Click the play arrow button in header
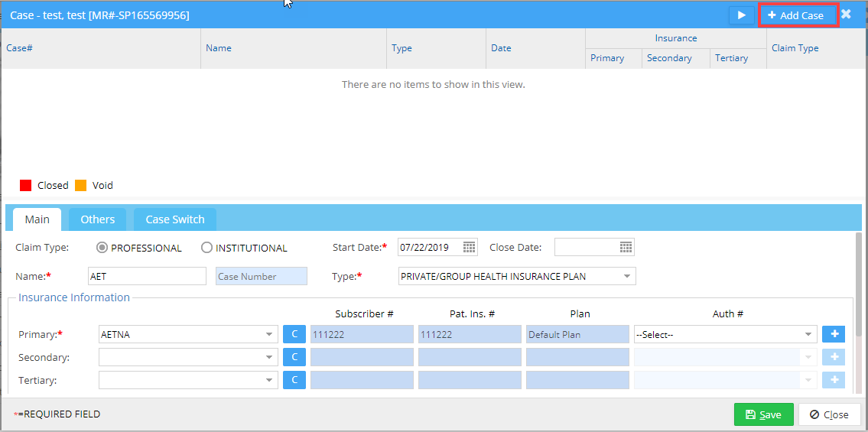868x432 pixels. pyautogui.click(x=741, y=15)
